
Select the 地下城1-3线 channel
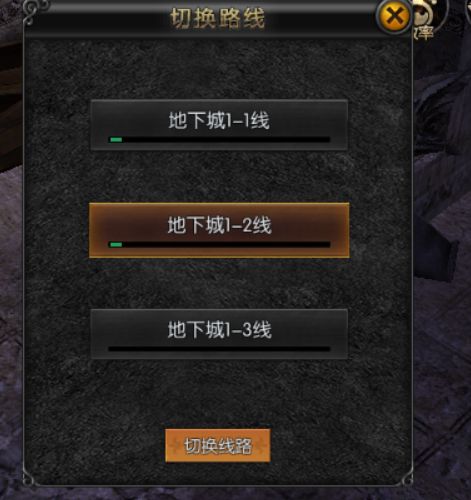pyautogui.click(x=219, y=334)
